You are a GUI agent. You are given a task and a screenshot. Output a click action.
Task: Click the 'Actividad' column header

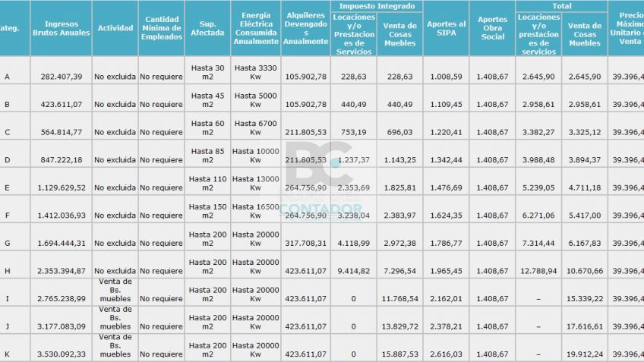115,28
